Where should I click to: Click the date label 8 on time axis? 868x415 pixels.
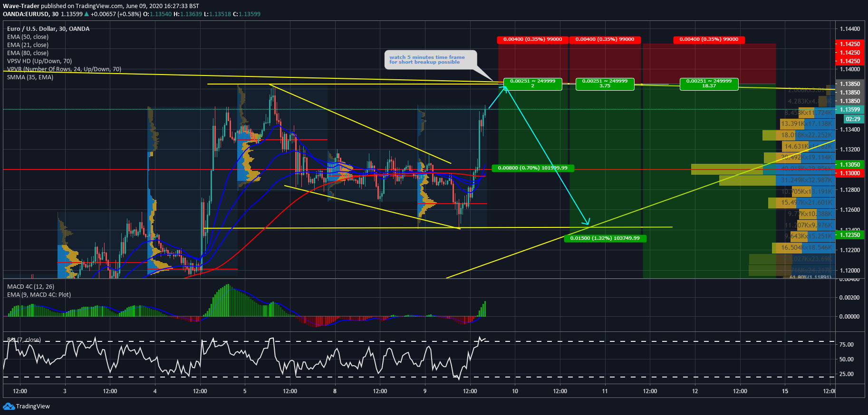[x=335, y=391]
